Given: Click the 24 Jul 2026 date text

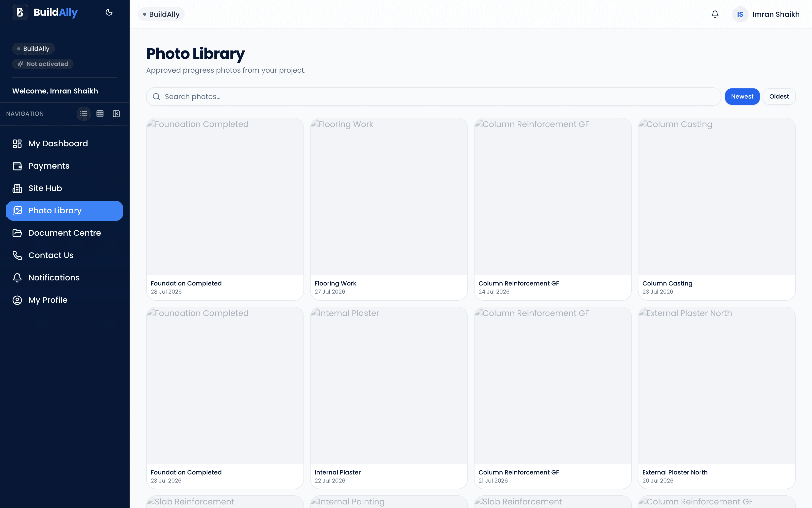Looking at the screenshot, I should pyautogui.click(x=494, y=292).
